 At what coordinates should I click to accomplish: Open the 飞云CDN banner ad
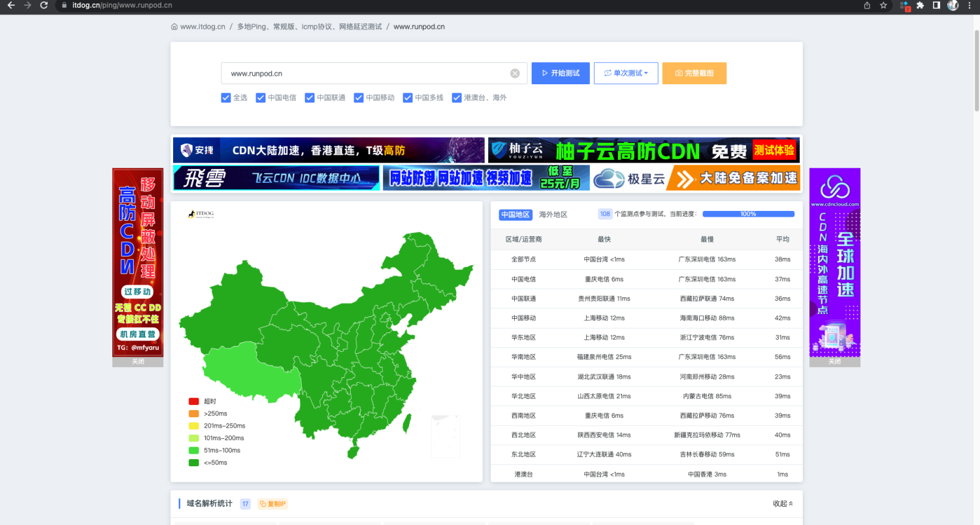click(276, 178)
